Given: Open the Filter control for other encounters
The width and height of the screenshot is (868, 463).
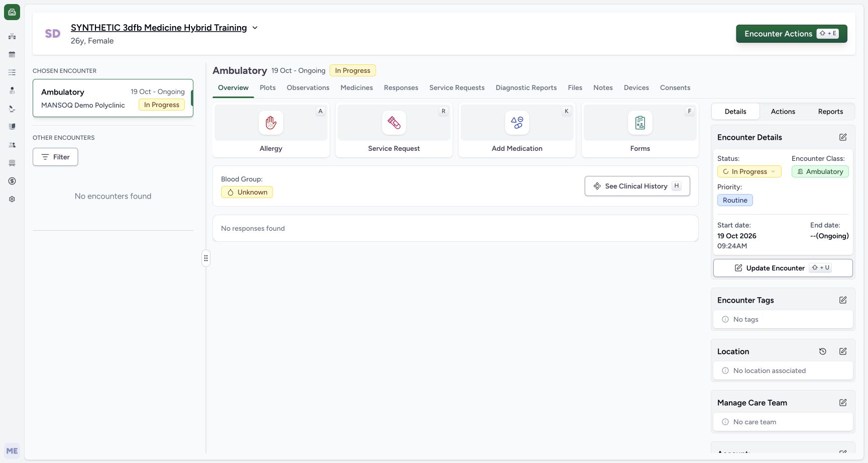Looking at the screenshot, I should pos(55,157).
